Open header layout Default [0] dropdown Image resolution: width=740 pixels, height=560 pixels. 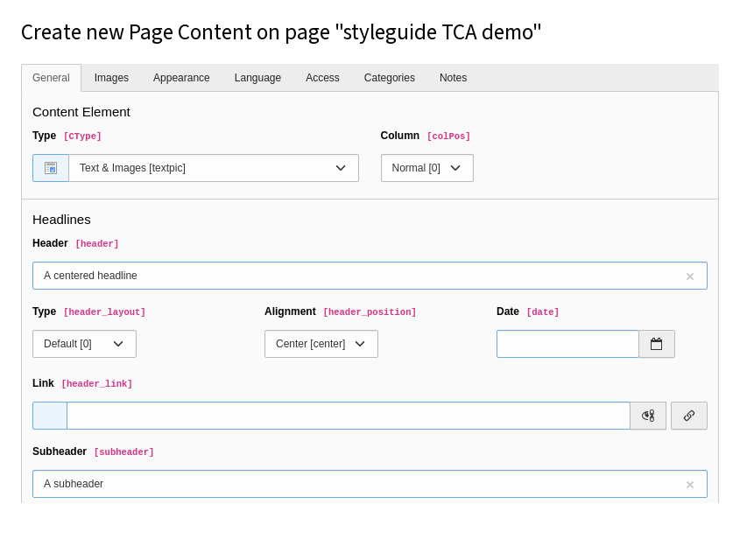(84, 344)
